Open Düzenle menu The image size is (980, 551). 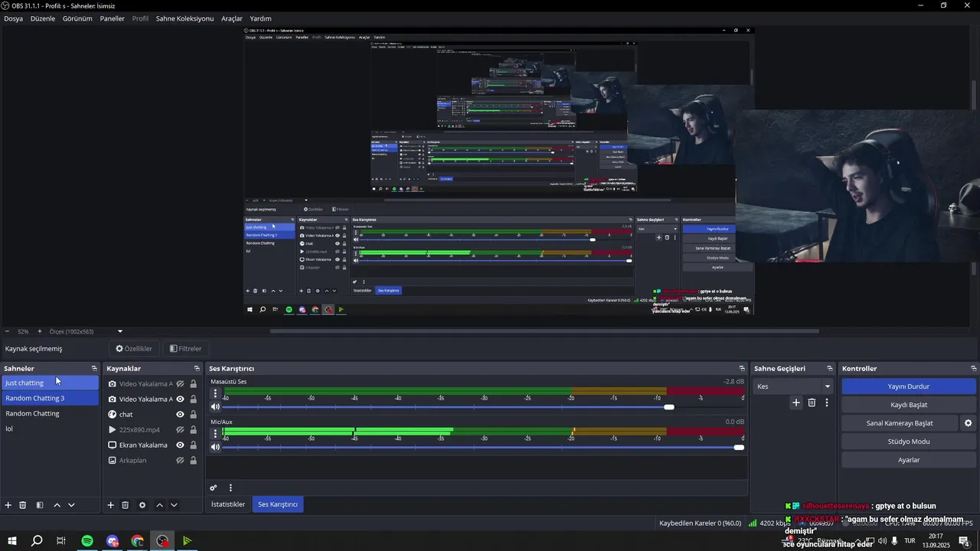pos(43,18)
